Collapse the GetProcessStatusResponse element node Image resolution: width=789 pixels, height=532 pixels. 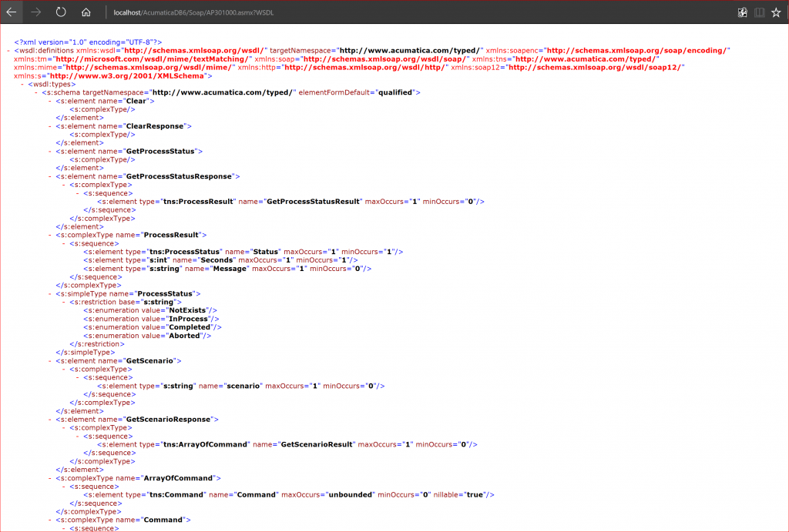pos(50,176)
